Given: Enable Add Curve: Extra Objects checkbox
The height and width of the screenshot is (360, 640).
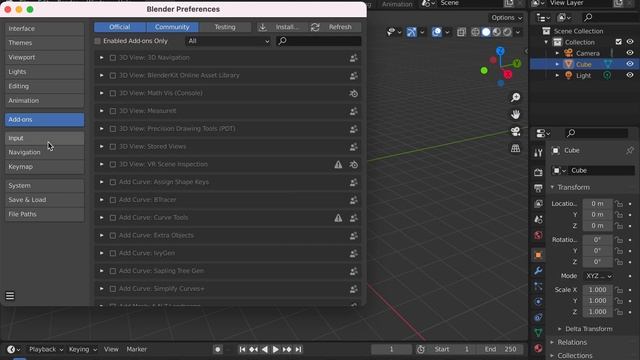Looking at the screenshot, I should tap(113, 236).
